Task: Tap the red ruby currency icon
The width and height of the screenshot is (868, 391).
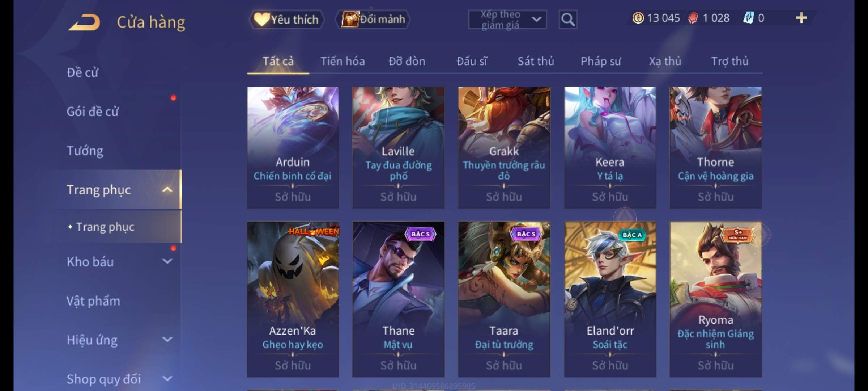Action: pyautogui.click(x=693, y=18)
